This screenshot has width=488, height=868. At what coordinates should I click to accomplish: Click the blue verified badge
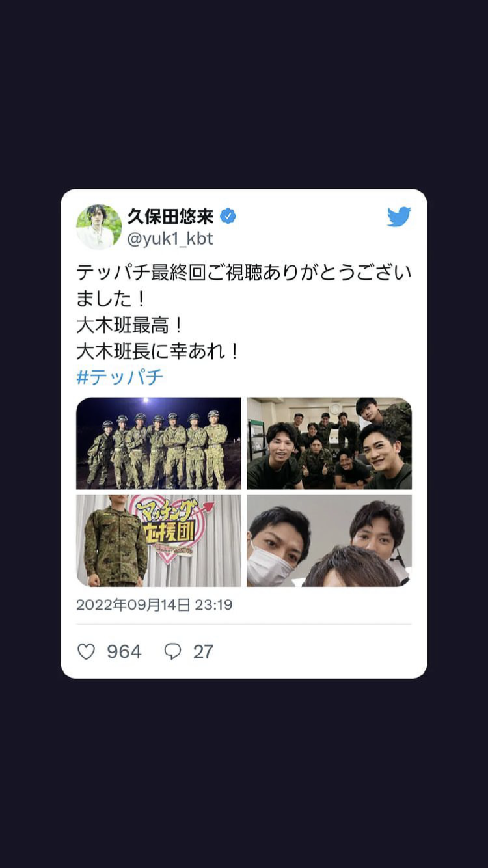click(x=228, y=216)
